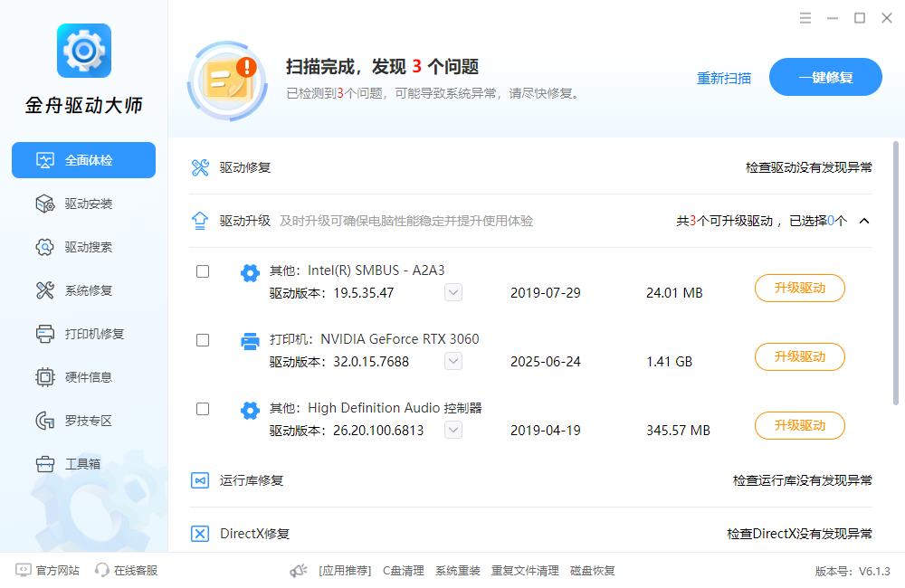Open version dropdown for 26.20.100.6813

(x=453, y=430)
